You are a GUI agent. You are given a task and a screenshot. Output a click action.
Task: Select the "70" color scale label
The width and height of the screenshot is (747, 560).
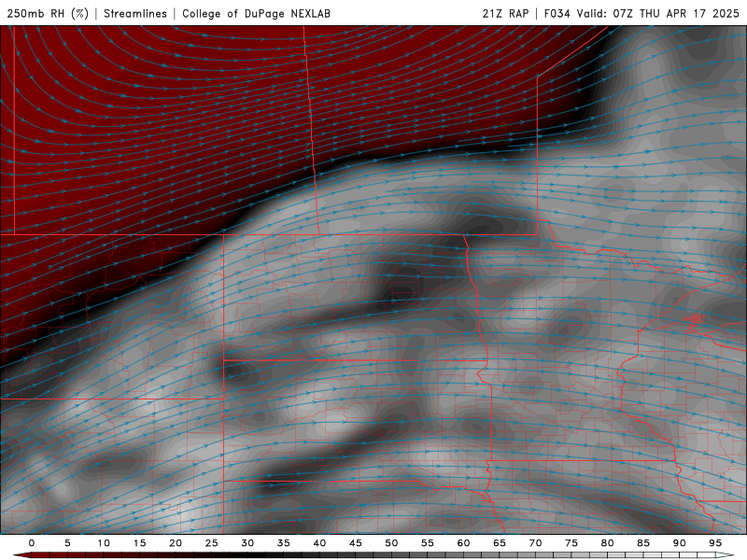click(x=535, y=543)
